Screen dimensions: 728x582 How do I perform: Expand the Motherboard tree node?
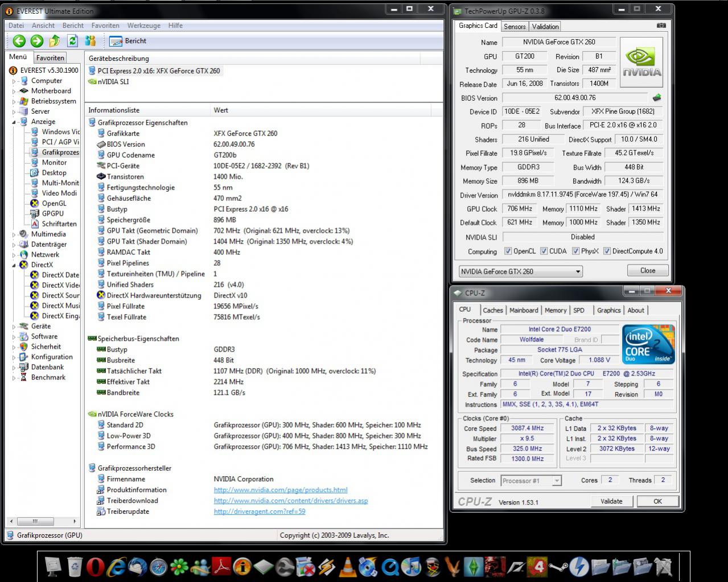14,91
